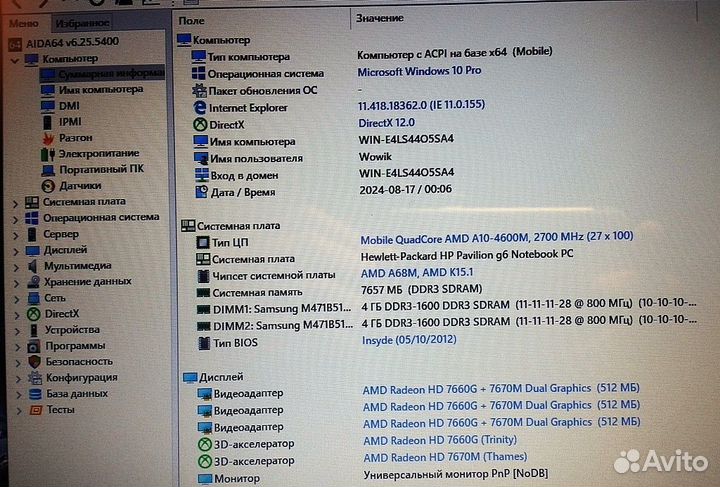Viewport: 720px width, 487px height.
Task: Click the Конфигурация gear icon
Action: coord(34,378)
